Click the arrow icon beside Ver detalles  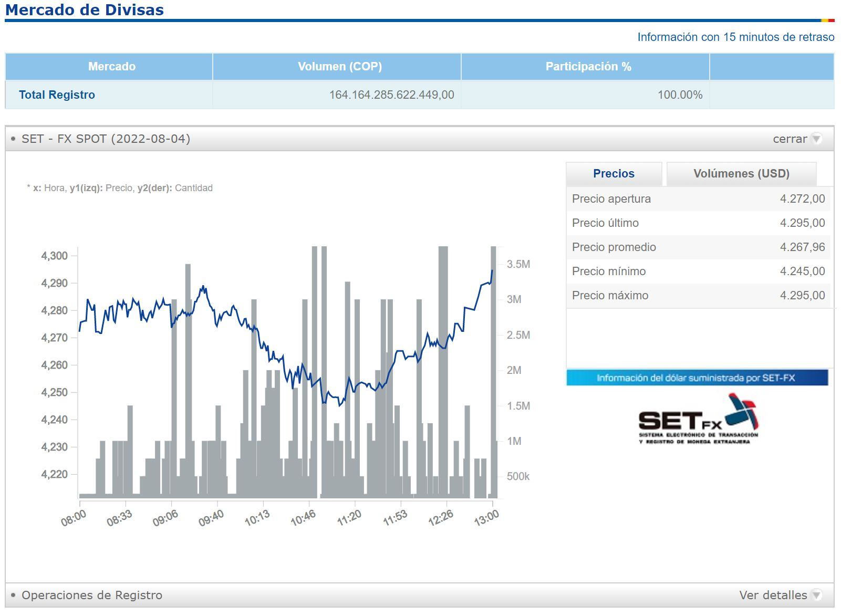pos(816,595)
